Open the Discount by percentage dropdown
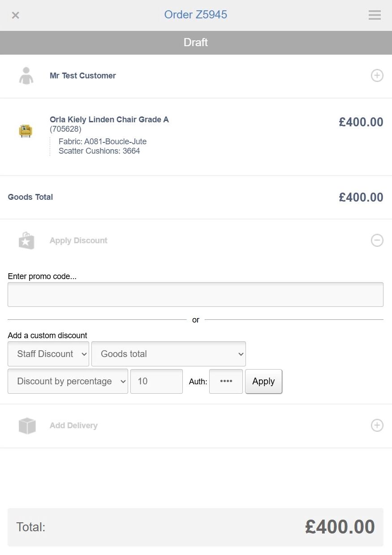Viewport: 392px width, 555px height. [68, 381]
